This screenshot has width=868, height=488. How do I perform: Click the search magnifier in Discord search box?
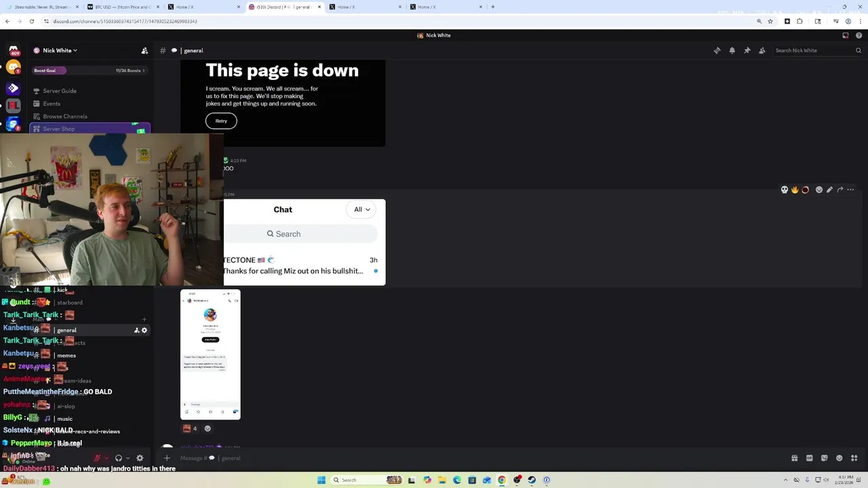(859, 50)
